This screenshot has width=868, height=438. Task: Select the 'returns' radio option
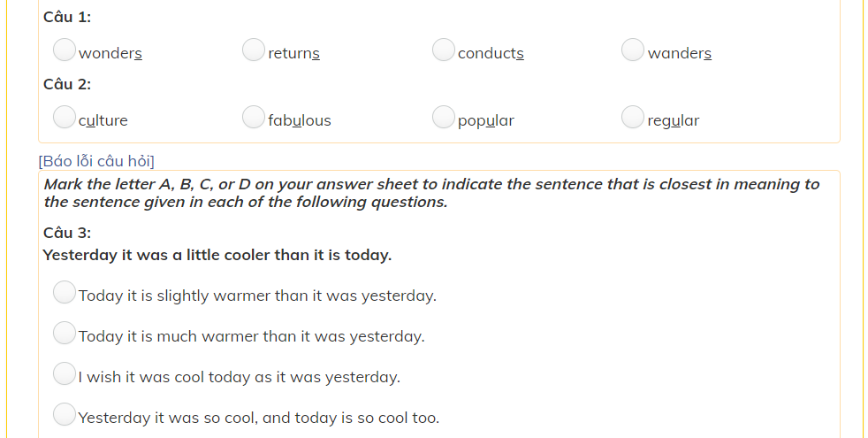pyautogui.click(x=254, y=50)
